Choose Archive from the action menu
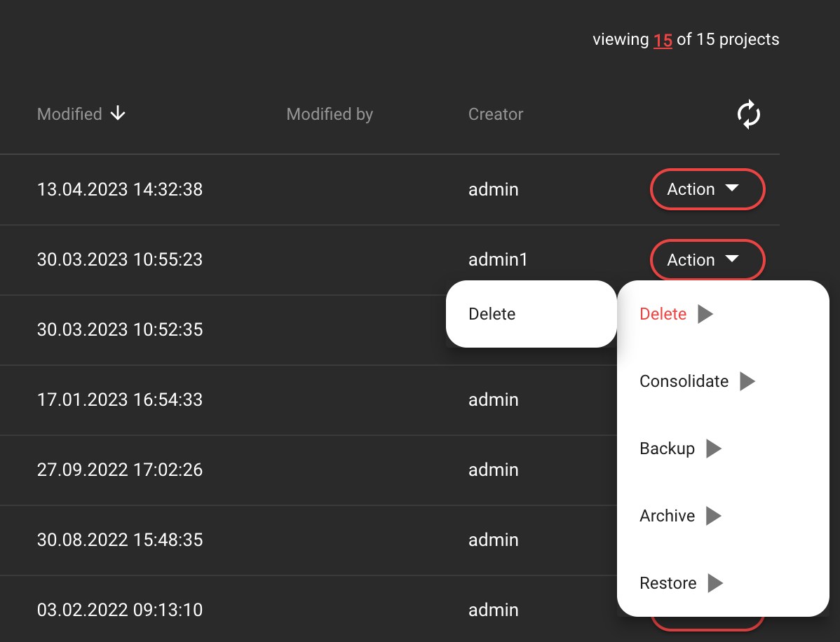840x642 pixels. pyautogui.click(x=667, y=516)
